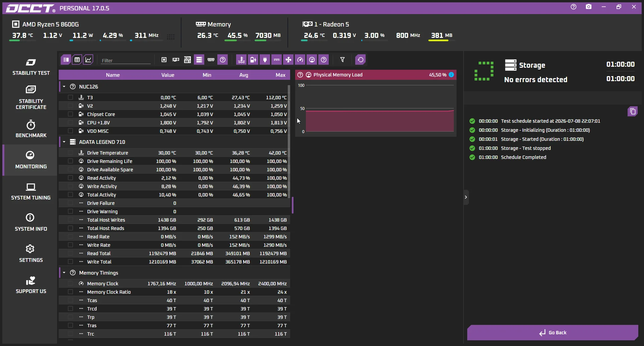644x346 pixels.
Task: Collapse the right panel with the chevron arrow
Action: coord(466,197)
